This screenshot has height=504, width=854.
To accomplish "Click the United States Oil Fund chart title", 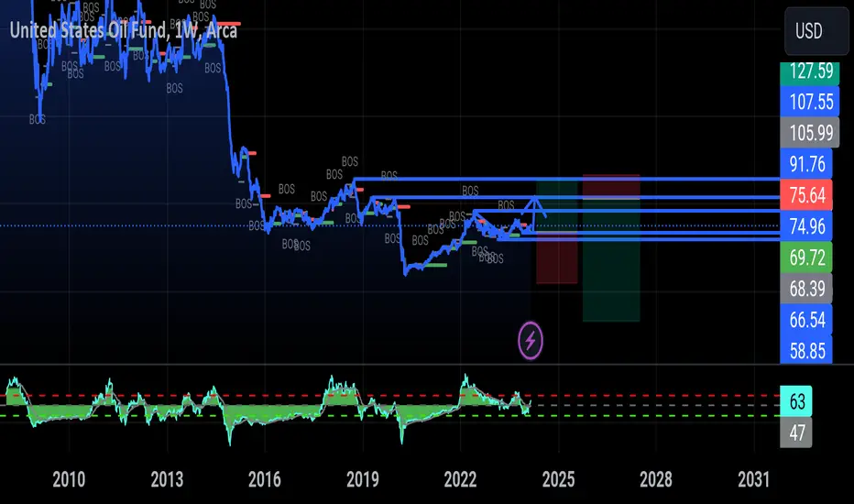I will point(124,30).
